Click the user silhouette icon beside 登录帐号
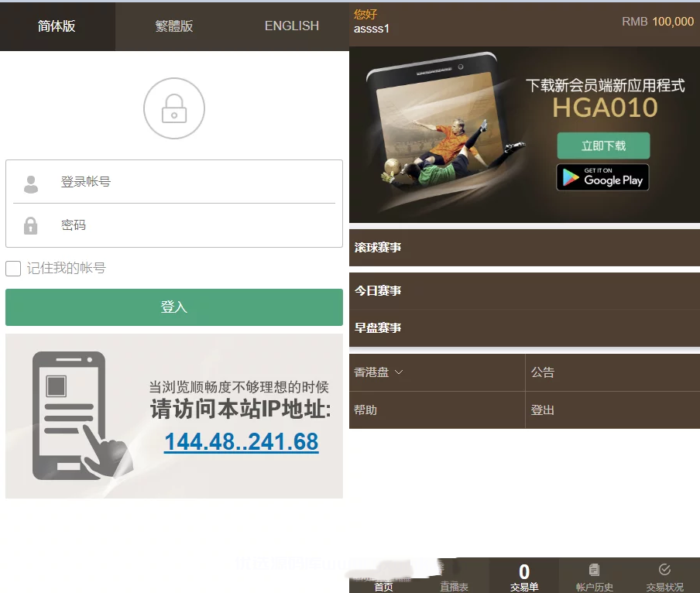 pos(31,183)
